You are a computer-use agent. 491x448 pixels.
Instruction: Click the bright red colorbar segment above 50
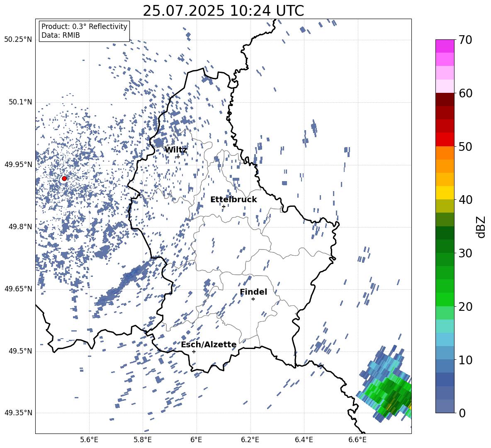tap(445, 140)
